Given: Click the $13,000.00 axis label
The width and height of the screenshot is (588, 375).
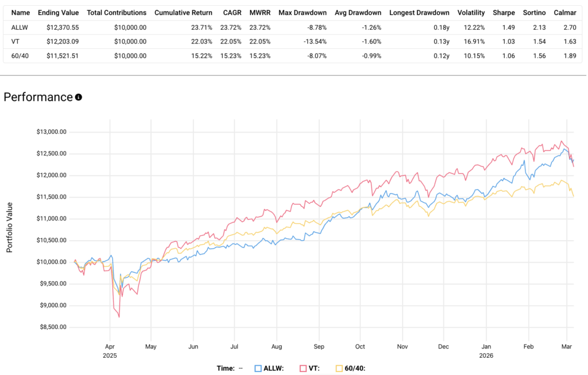Looking at the screenshot, I should click(51, 132).
